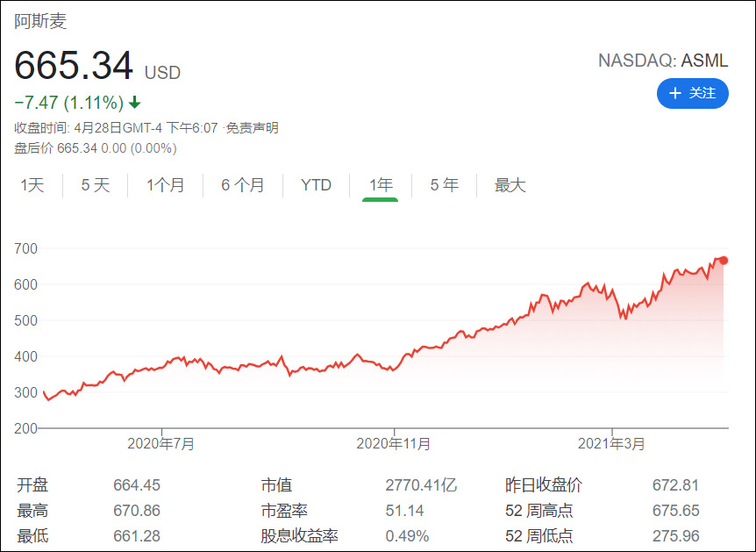Click the 2020年11月 axis label on chart
The image size is (756, 552).
(x=395, y=444)
